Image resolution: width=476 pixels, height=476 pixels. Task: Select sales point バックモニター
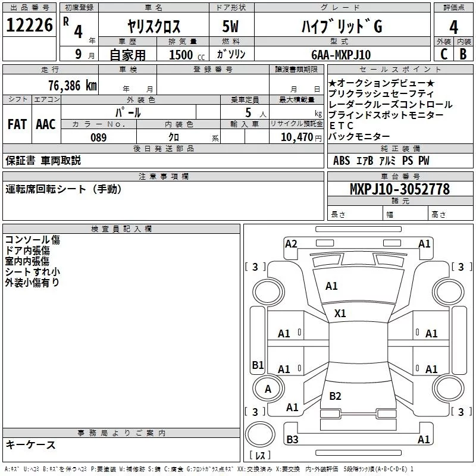click(359, 136)
